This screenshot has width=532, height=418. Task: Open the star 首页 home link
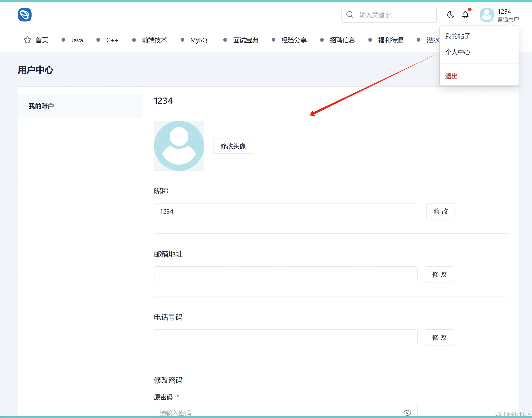click(36, 40)
